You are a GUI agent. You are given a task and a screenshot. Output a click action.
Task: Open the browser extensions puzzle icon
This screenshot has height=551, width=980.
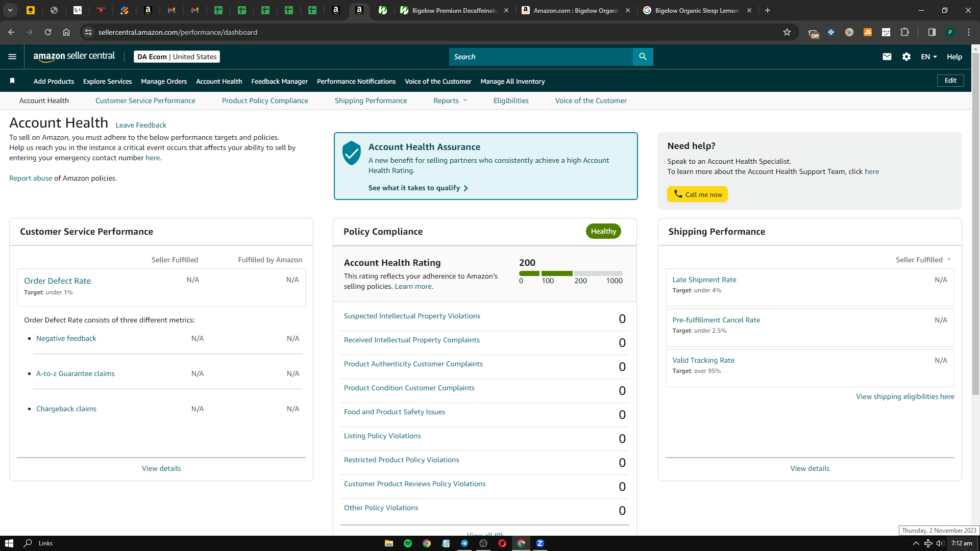(x=904, y=32)
